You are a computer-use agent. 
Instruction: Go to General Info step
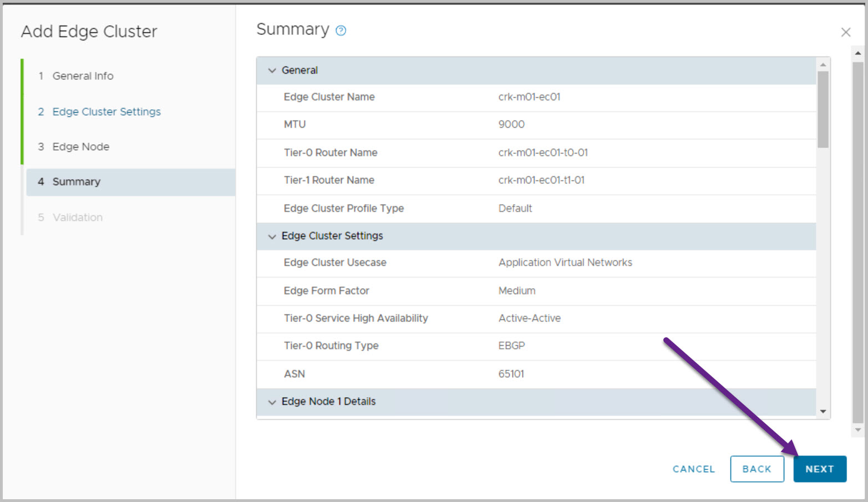tap(83, 76)
